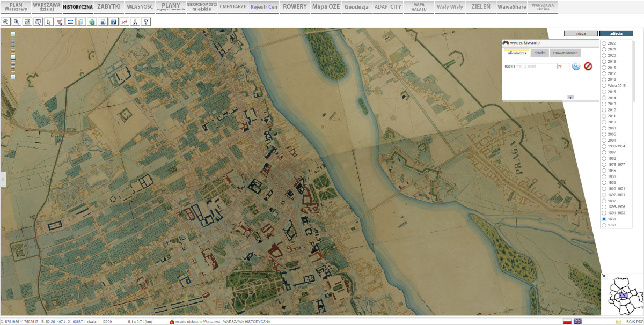Collapse the overview map arrow

coord(603,276)
